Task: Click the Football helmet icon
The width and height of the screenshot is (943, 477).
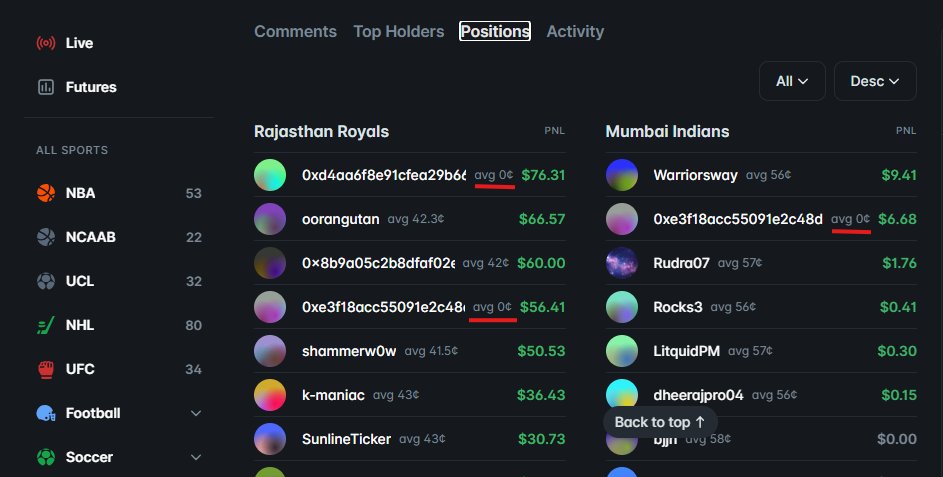Action: click(x=46, y=413)
